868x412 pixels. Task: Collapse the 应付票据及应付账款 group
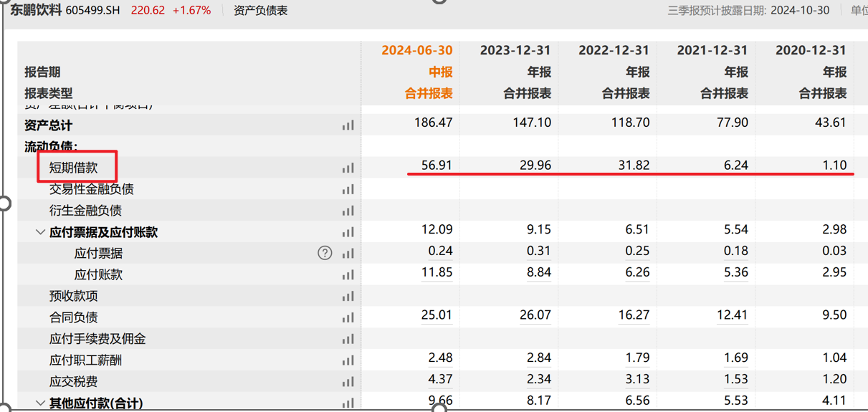pyautogui.click(x=40, y=232)
